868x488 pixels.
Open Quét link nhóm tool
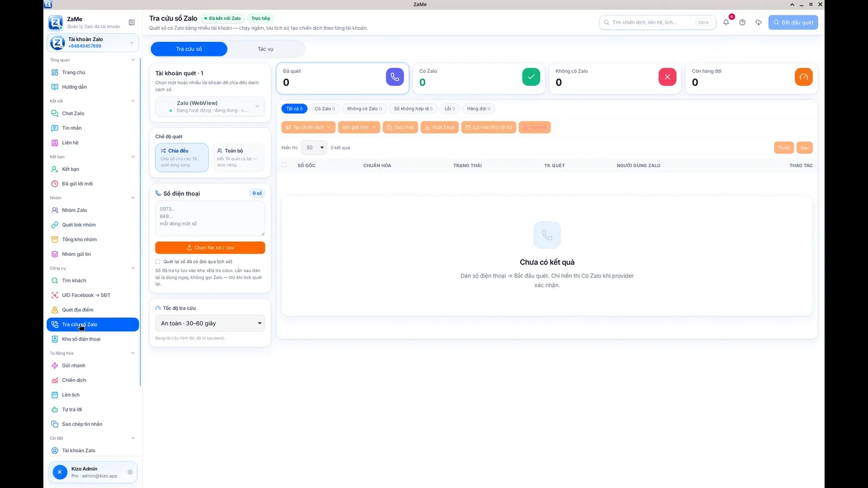click(x=93, y=224)
